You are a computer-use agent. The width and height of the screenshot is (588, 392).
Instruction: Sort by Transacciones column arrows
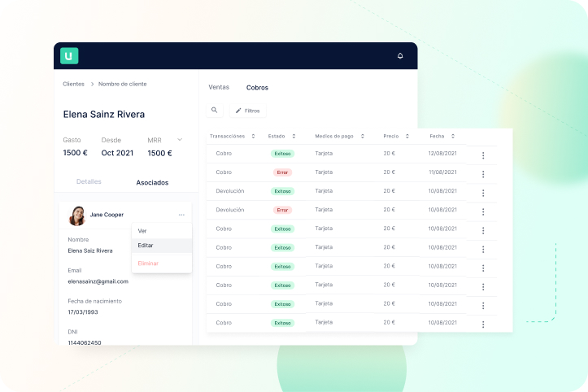pos(253,136)
